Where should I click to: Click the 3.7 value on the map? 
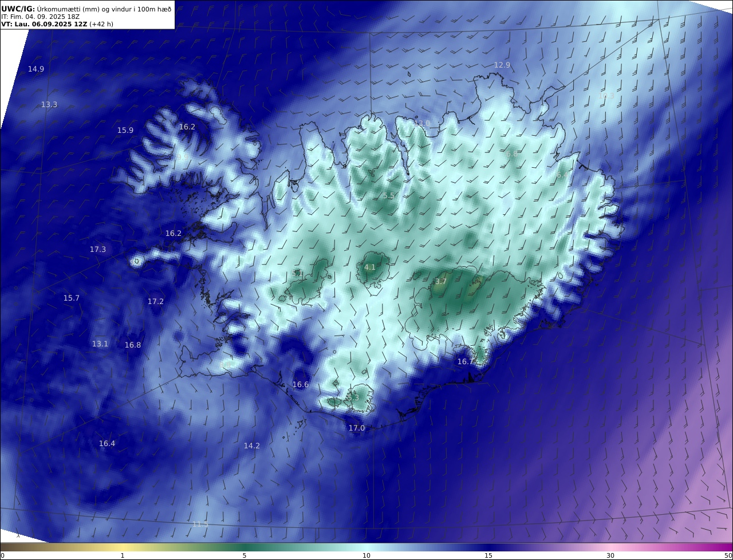coord(440,282)
